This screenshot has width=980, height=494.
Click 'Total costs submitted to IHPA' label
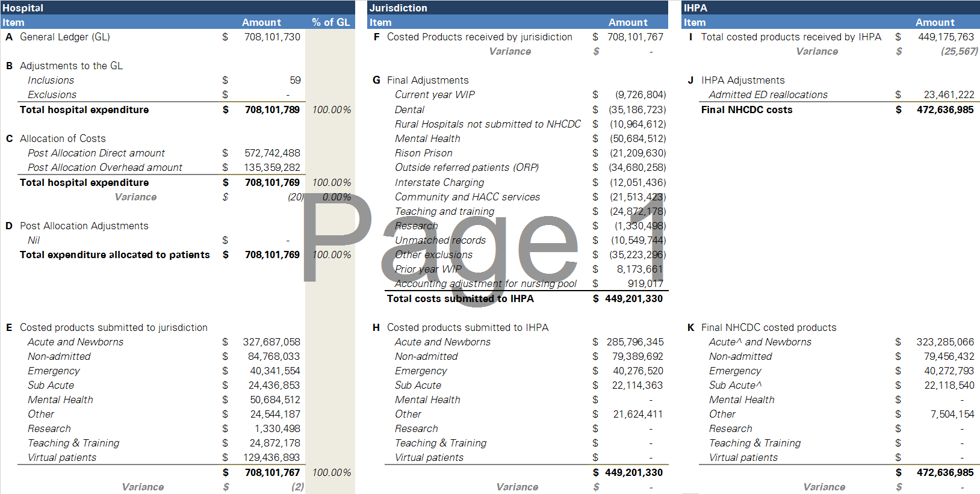click(x=460, y=298)
